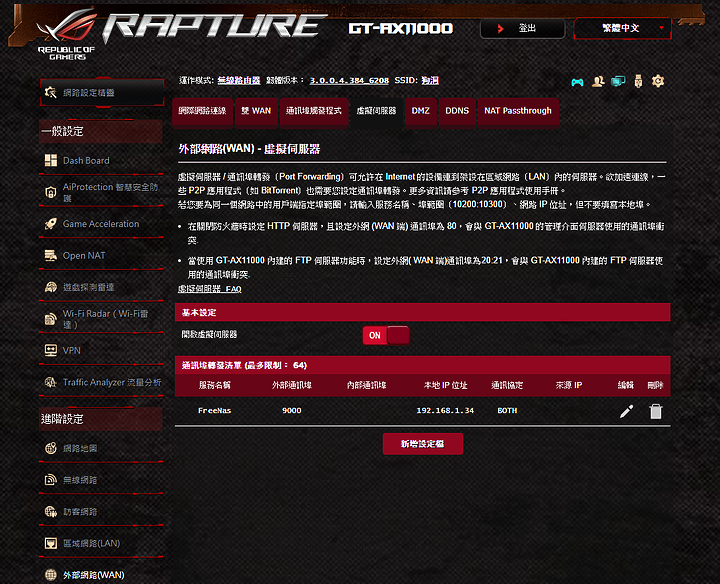The height and width of the screenshot is (584, 720).
Task: Open the USB device status icon
Action: point(638,82)
